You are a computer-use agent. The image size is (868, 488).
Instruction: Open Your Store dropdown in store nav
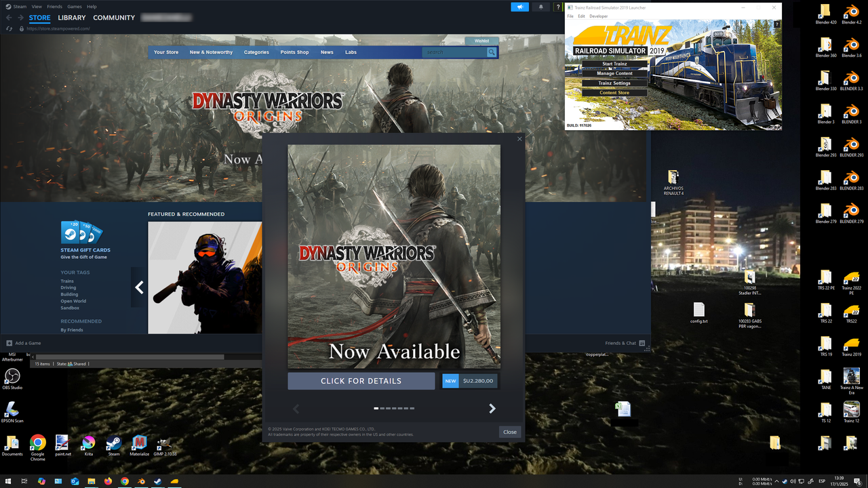[x=166, y=52]
